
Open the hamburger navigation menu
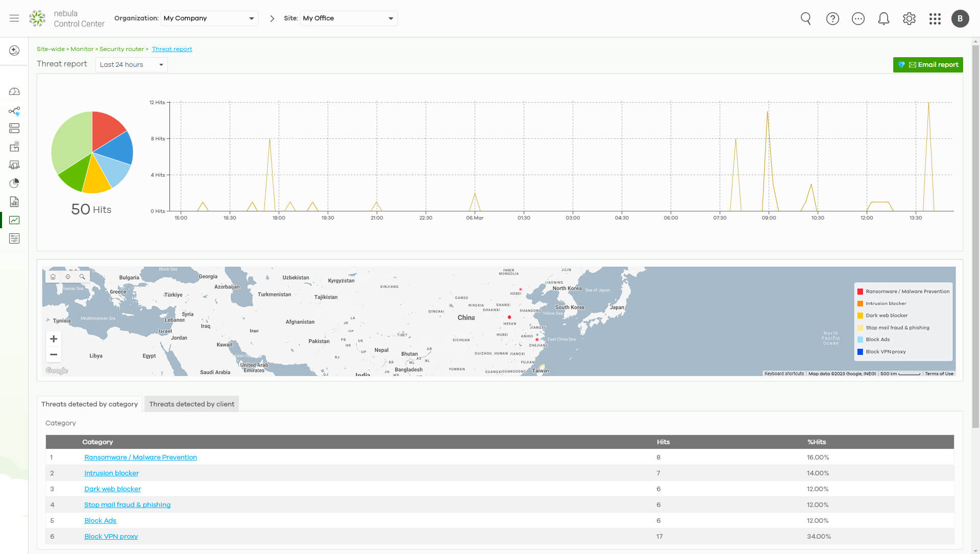tap(14, 18)
